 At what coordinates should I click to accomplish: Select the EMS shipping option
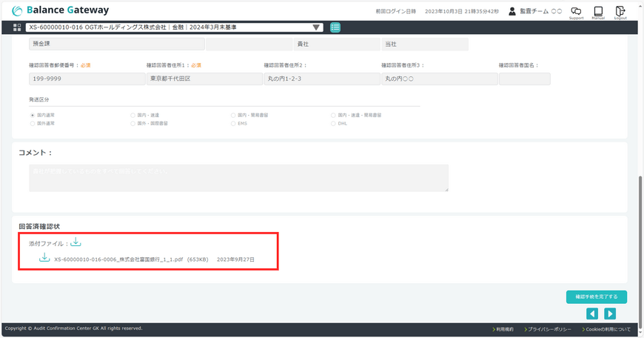click(x=233, y=124)
